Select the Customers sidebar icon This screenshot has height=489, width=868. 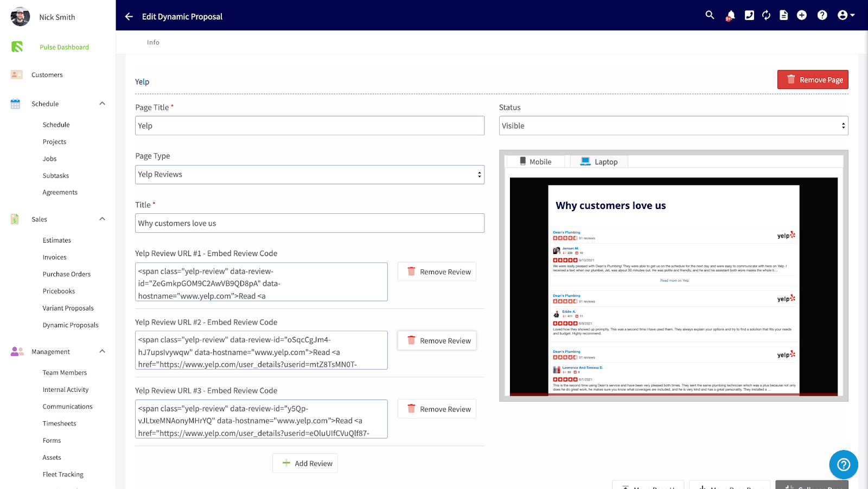click(x=16, y=74)
